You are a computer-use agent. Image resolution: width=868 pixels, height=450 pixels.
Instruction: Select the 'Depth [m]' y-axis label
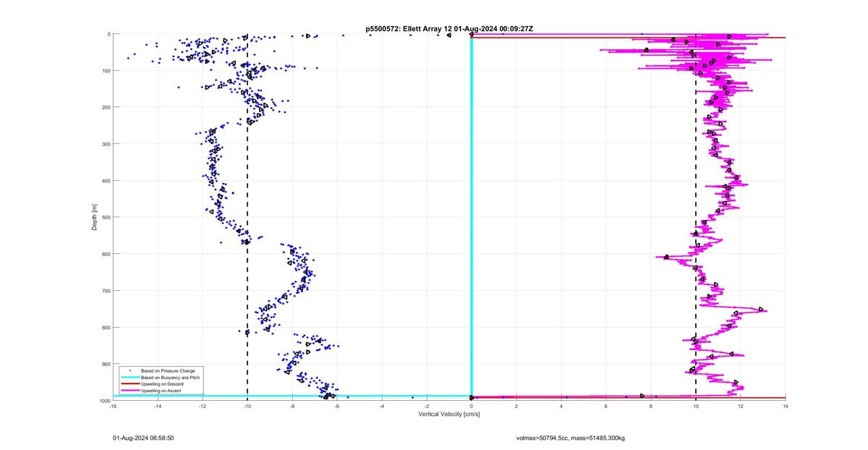(94, 217)
